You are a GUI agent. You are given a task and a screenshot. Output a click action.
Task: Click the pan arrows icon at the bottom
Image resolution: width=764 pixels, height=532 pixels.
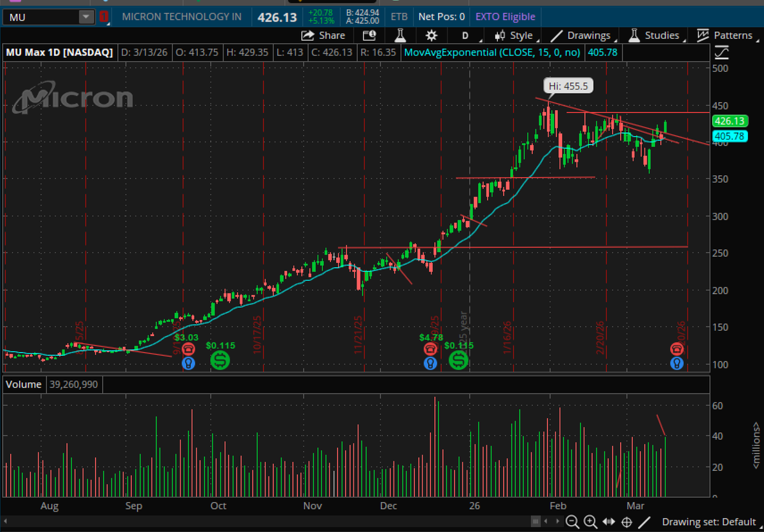tap(609, 522)
